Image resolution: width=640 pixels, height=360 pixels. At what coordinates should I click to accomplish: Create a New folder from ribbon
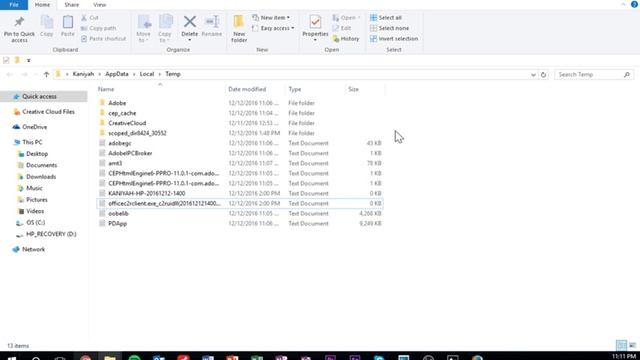coord(239,28)
